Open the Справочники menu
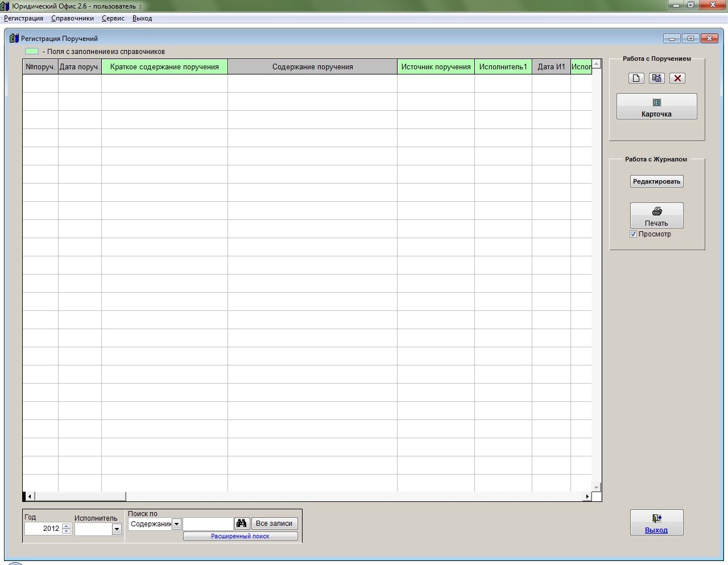 pos(72,18)
